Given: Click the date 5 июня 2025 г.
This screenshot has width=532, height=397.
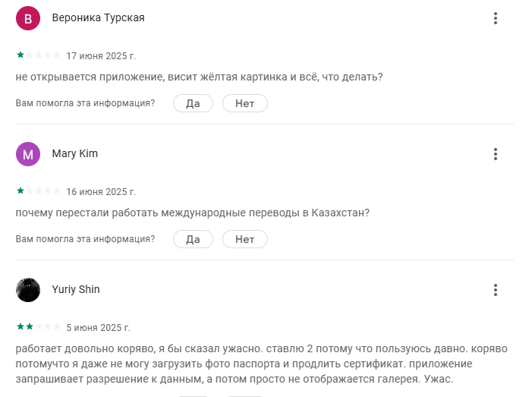Looking at the screenshot, I should (x=99, y=328).
